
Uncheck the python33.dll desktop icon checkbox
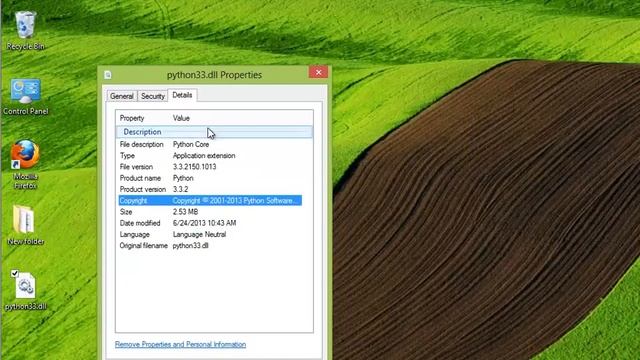pyautogui.click(x=14, y=273)
